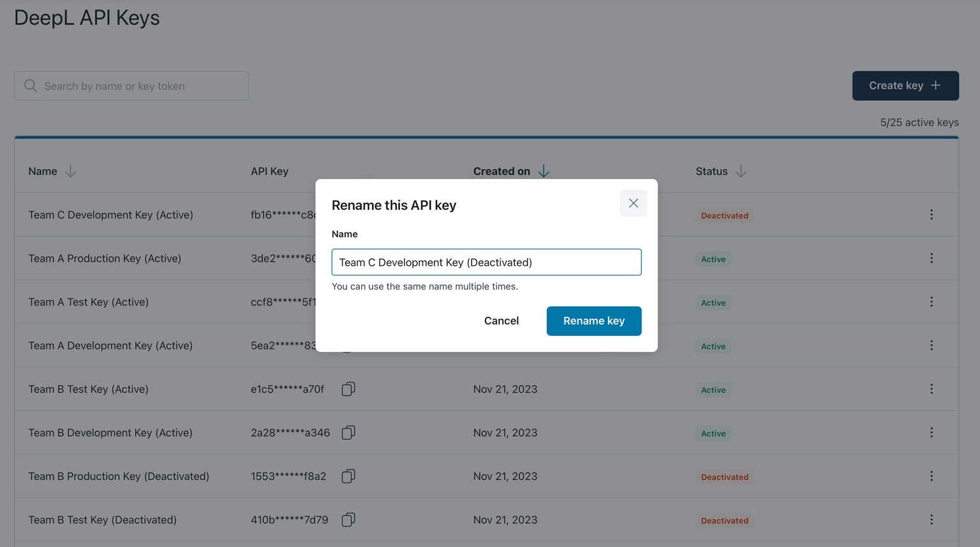Open options menu for Team B Test Key (Active)
Image resolution: width=980 pixels, height=547 pixels.
[932, 389]
